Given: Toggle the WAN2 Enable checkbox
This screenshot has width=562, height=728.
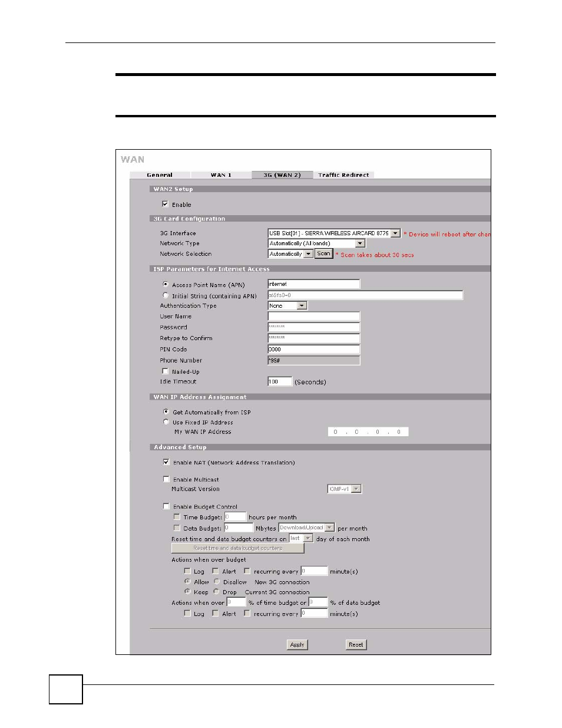Looking at the screenshot, I should pyautogui.click(x=165, y=204).
